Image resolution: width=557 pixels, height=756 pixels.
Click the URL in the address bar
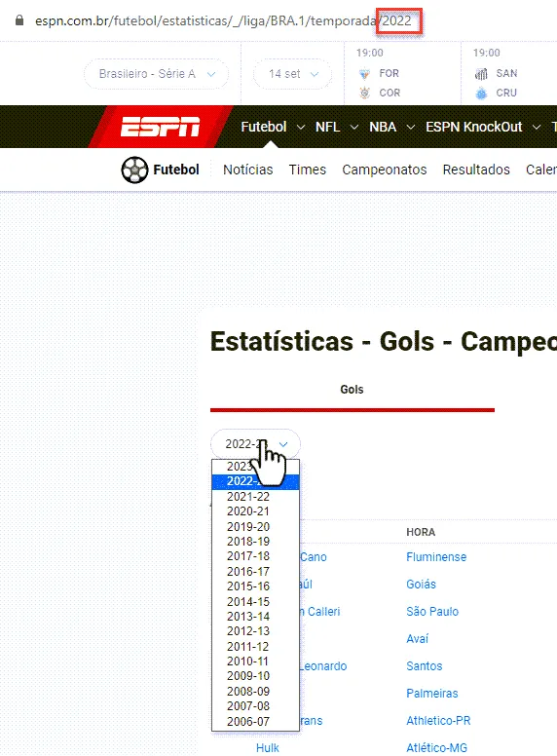(223, 20)
